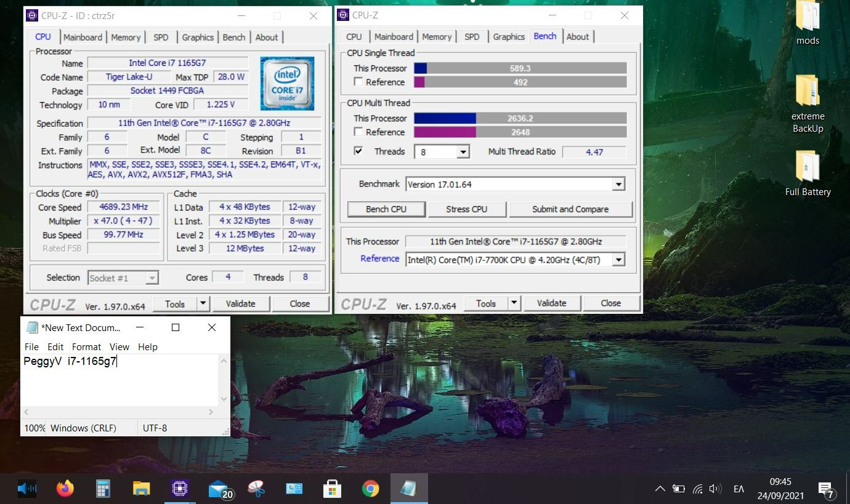
Task: Open the contact card app in taskbar
Action: coord(294,489)
